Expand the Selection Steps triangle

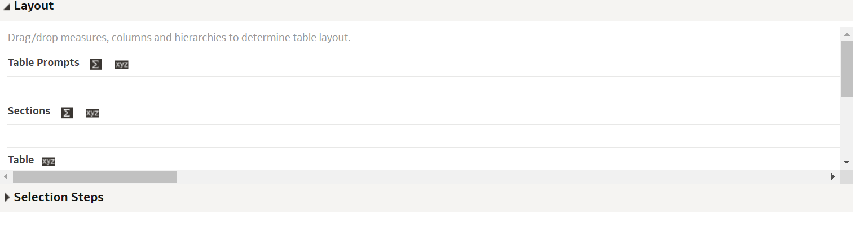click(7, 198)
